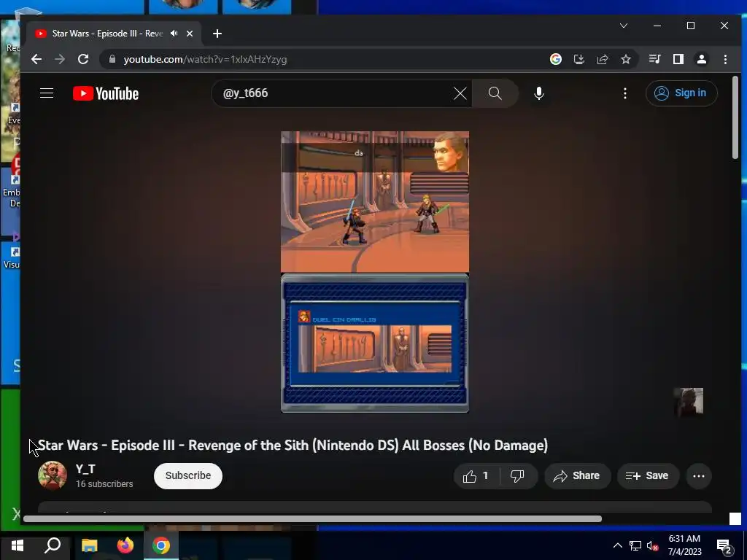
Task: Go back in Chrome
Action: pyautogui.click(x=36, y=59)
